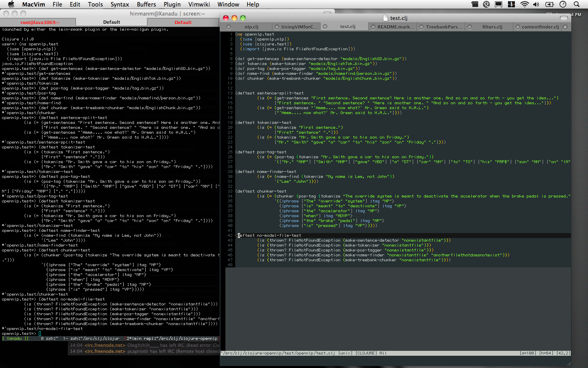Close the nlp.clj tab
The width and height of the screenshot is (588, 368).
pos(229,27)
